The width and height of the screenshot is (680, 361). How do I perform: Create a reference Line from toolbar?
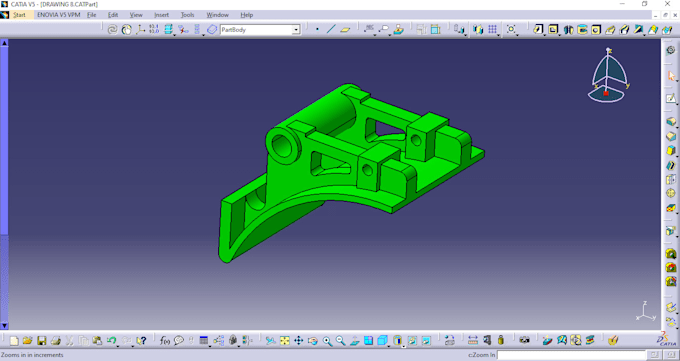click(331, 30)
